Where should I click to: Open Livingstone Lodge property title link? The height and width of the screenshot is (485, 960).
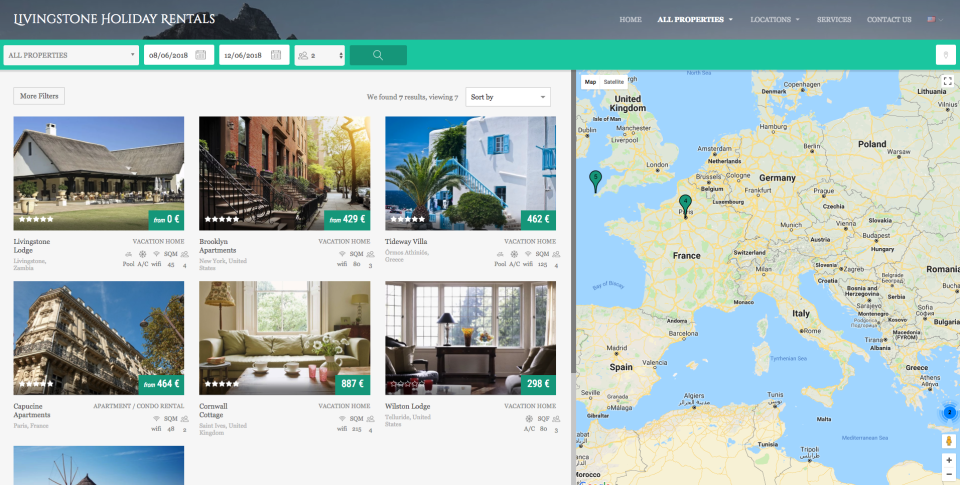tap(32, 246)
